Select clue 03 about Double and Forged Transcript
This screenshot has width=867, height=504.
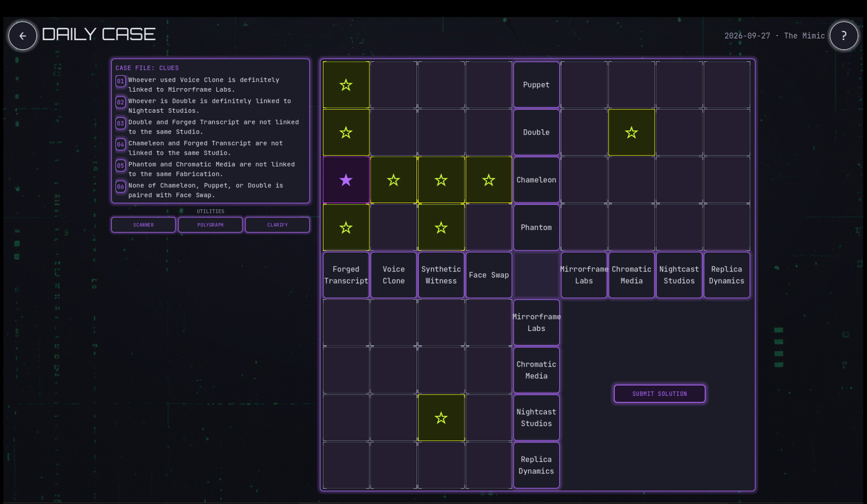[x=210, y=127]
